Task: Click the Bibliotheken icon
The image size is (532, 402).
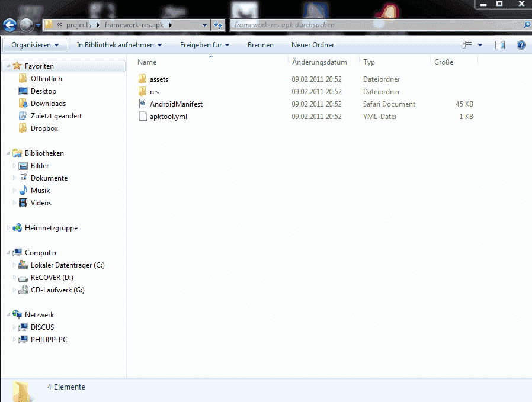Action: (x=17, y=153)
